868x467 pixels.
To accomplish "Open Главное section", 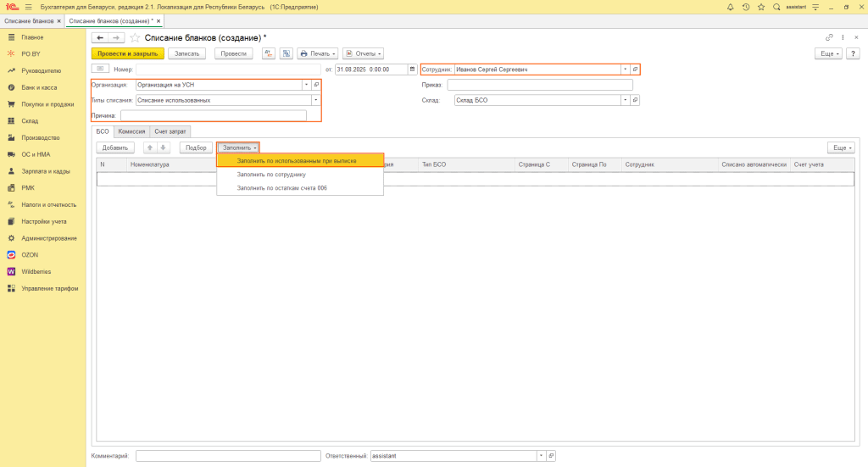I will [32, 37].
